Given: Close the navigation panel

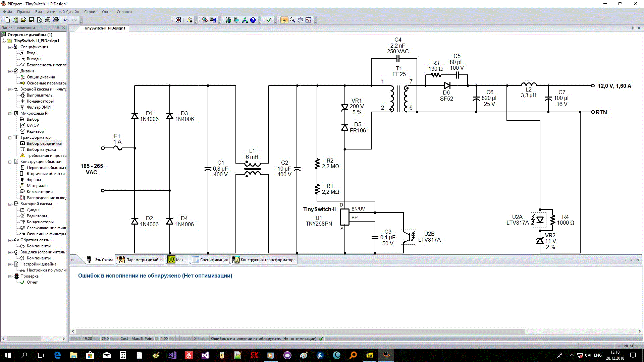Looking at the screenshot, I should [x=64, y=28].
